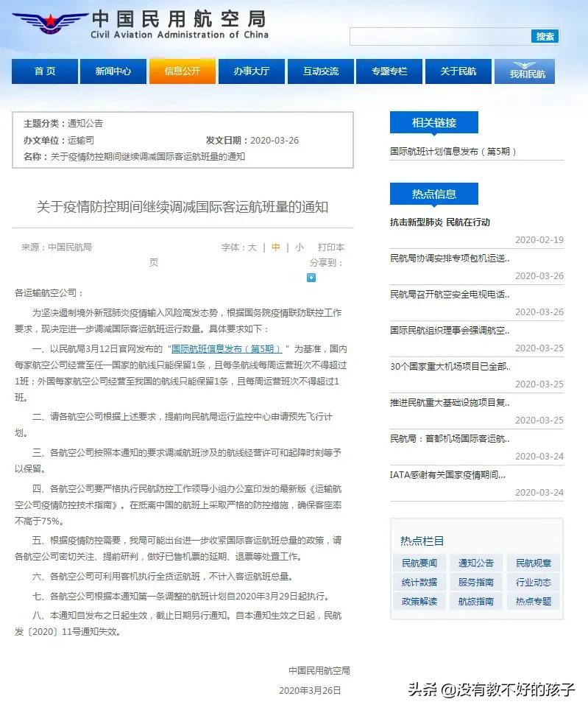The height and width of the screenshot is (710, 588).
Task: Open headline 抗击新型肺炎 民航在行动
Action: (x=440, y=222)
